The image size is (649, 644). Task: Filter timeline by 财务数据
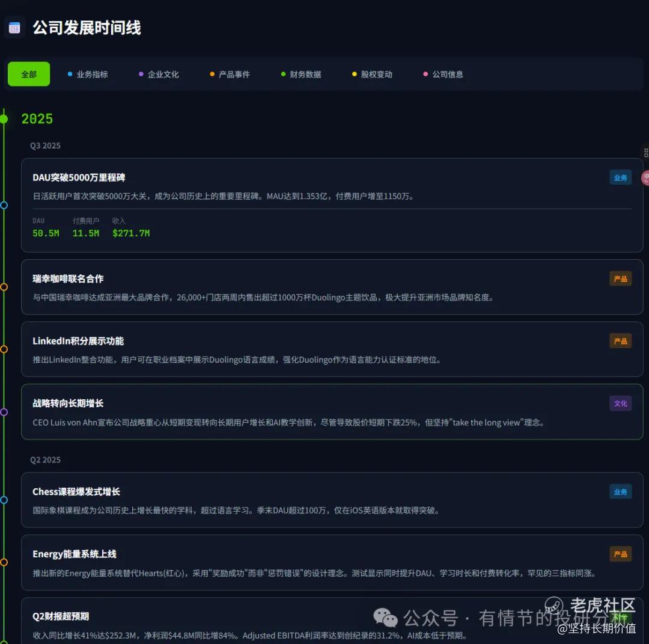(301, 74)
